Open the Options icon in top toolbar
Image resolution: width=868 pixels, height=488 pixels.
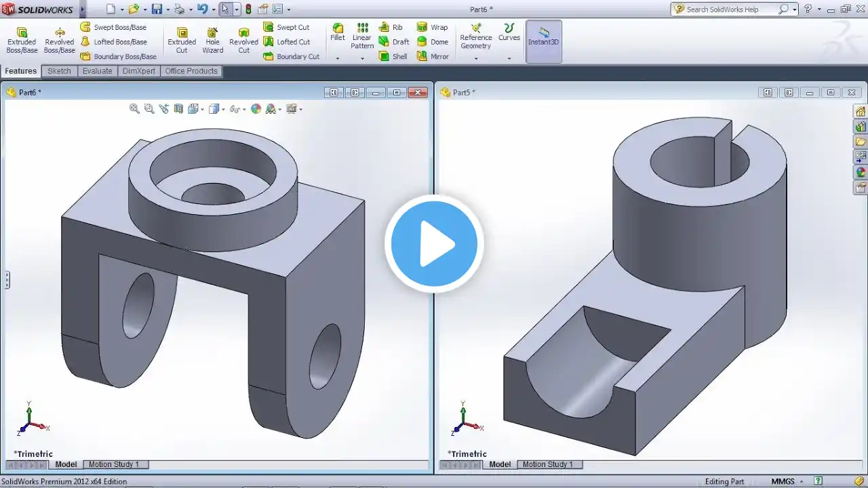point(277,9)
